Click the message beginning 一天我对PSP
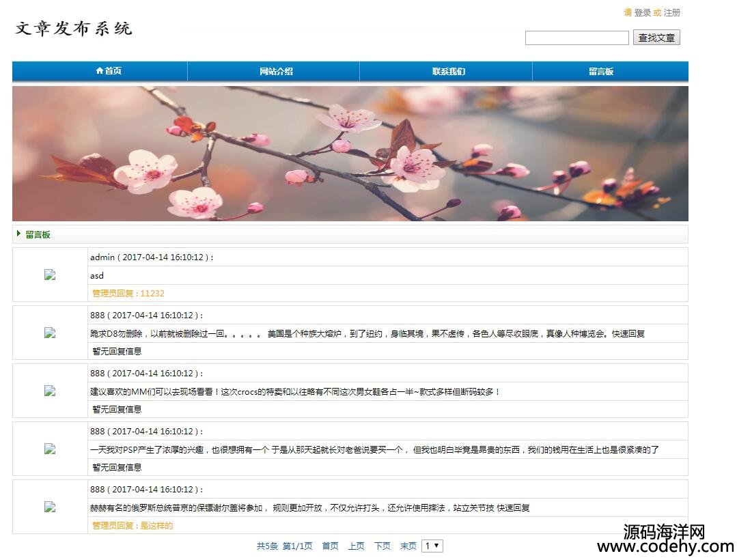The width and height of the screenshot is (737, 560). 374,449
